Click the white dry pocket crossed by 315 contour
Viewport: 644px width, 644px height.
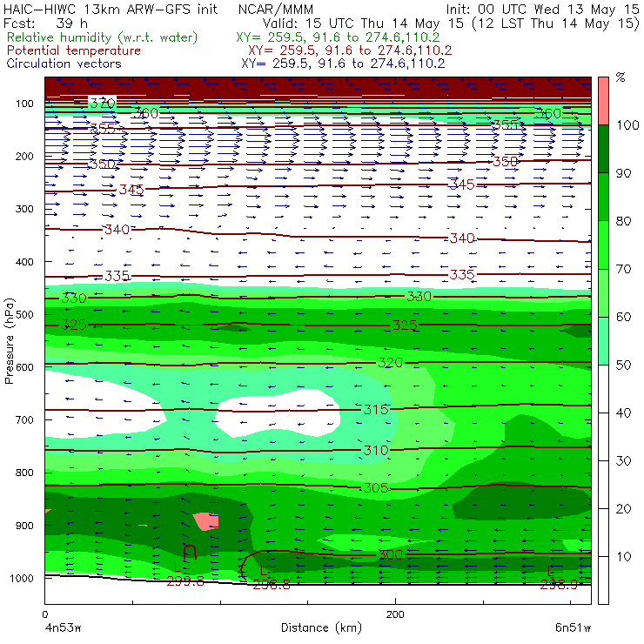[x=278, y=413]
